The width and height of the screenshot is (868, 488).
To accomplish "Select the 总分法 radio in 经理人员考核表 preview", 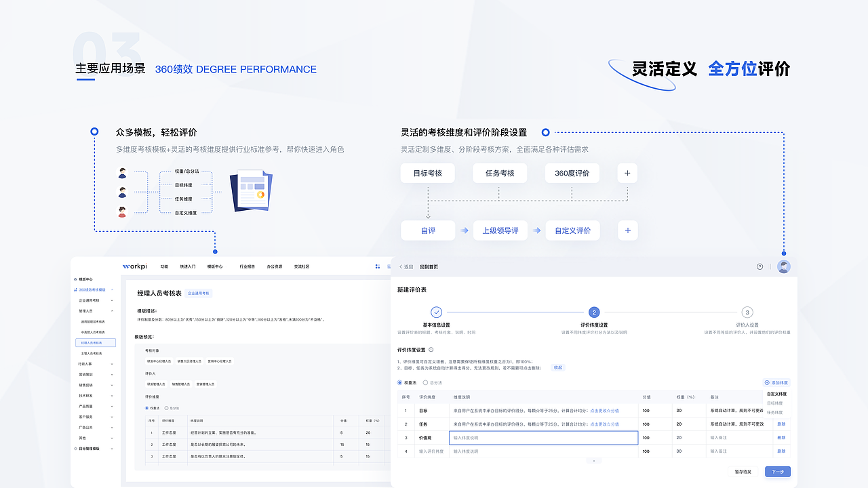I will point(167,408).
